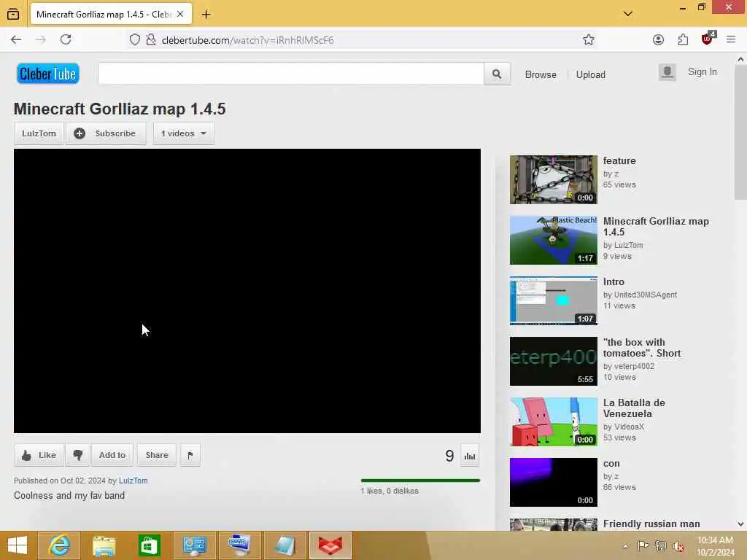Click '1 likes, 0 dislikes' text
This screenshot has height=560, width=747.
[x=390, y=491]
